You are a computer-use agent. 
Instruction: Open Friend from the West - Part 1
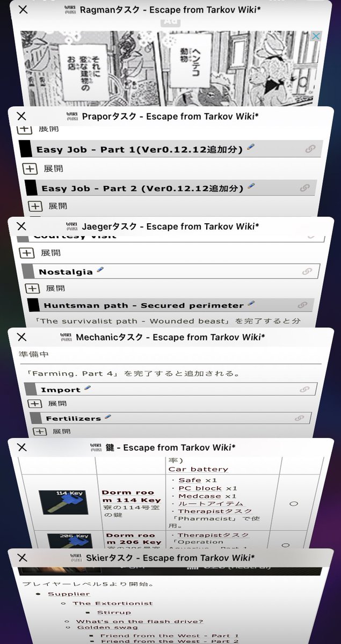tap(169, 636)
